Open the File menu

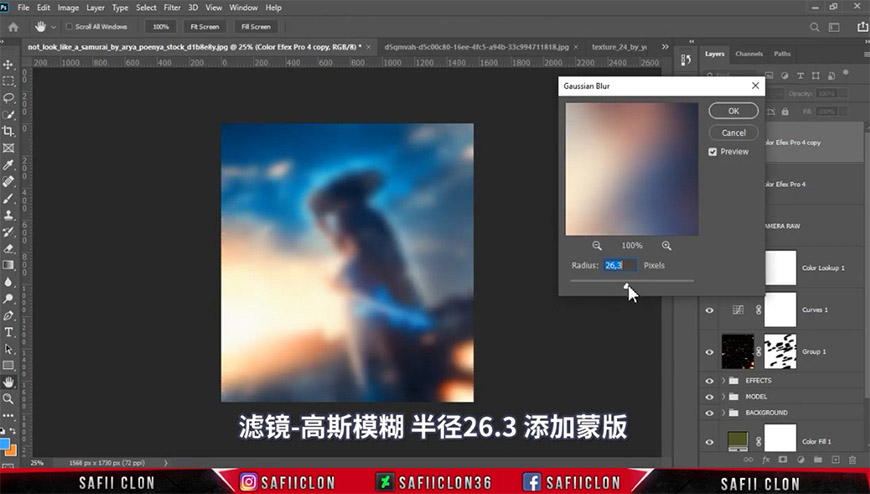click(23, 8)
